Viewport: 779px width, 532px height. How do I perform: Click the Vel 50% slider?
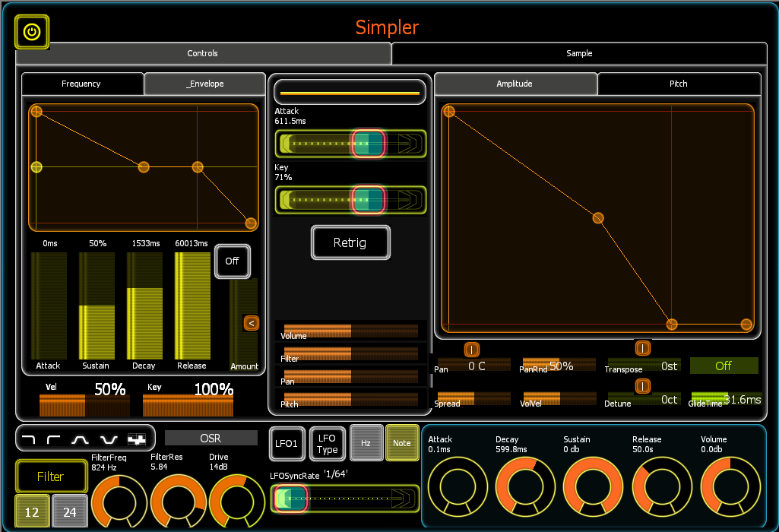[84, 405]
